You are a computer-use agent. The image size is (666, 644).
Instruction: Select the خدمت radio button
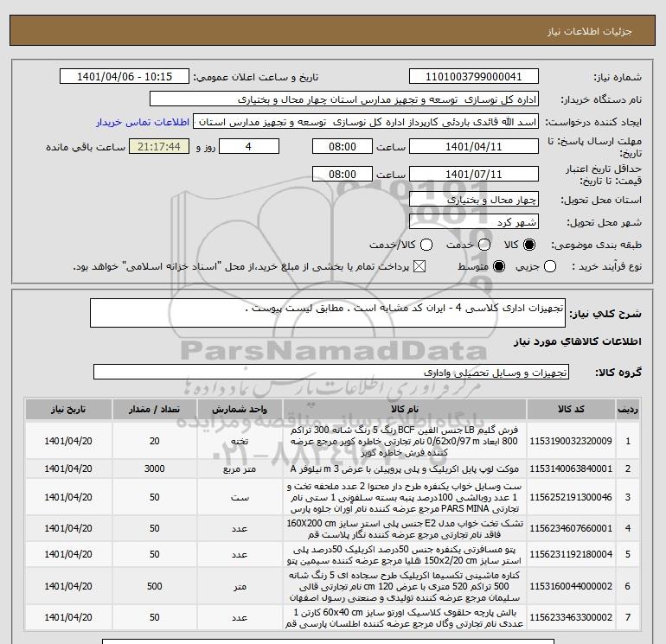[x=484, y=245]
